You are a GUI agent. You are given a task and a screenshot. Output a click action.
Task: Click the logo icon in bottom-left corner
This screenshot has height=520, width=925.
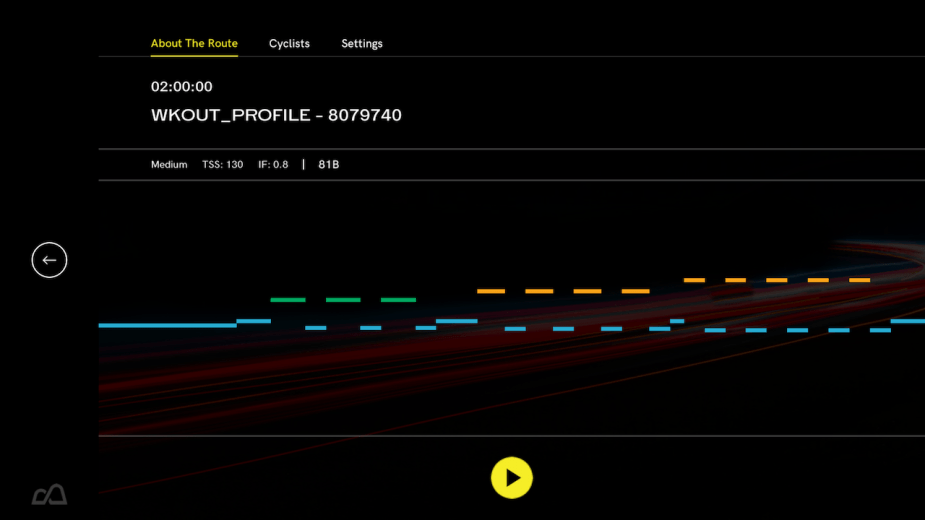49,494
